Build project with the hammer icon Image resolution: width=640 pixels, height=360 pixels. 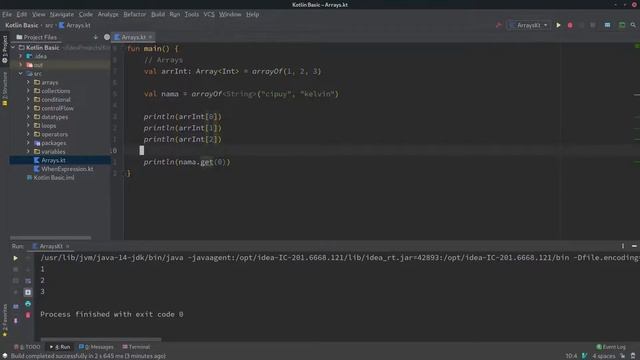point(498,25)
